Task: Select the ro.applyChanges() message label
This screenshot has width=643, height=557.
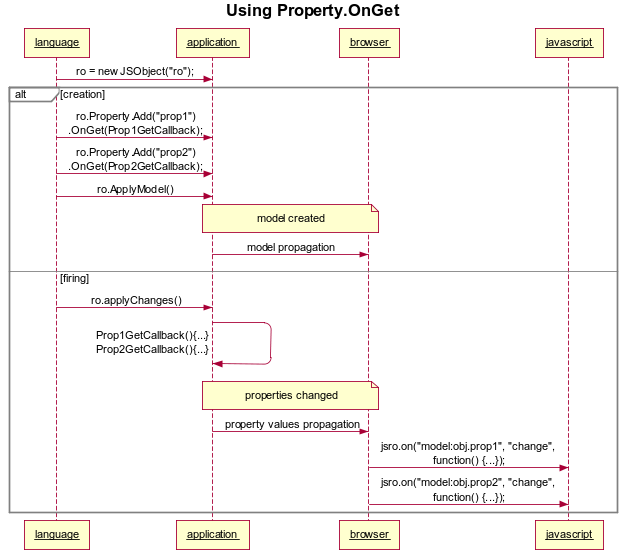Action: [x=136, y=300]
